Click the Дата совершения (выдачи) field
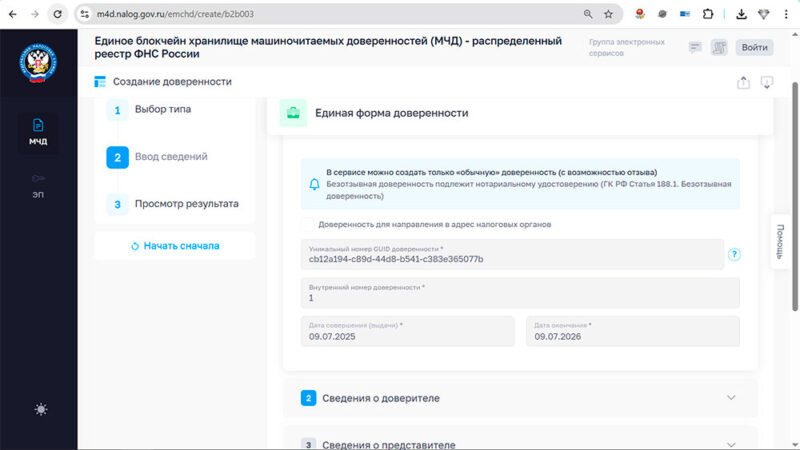Image resolution: width=800 pixels, height=450 pixels. pyautogui.click(x=407, y=331)
